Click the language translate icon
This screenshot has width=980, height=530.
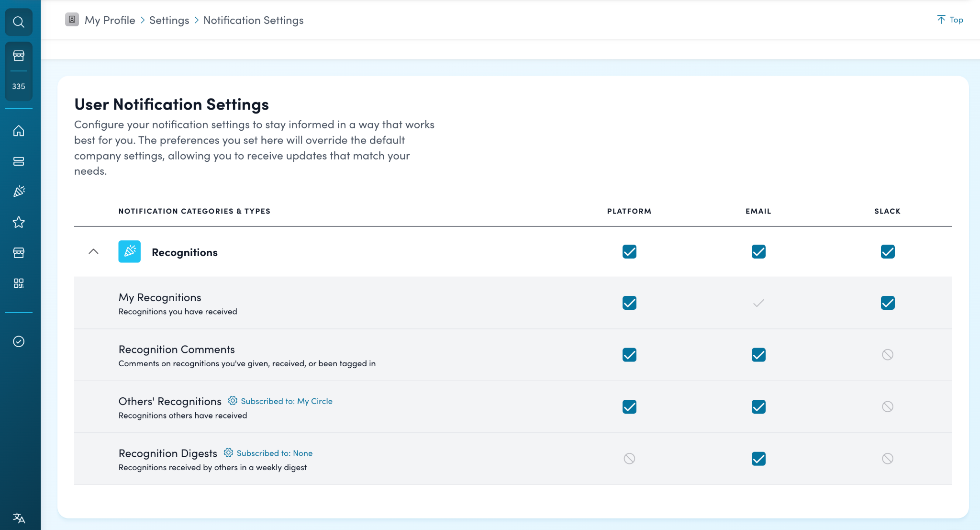click(19, 518)
